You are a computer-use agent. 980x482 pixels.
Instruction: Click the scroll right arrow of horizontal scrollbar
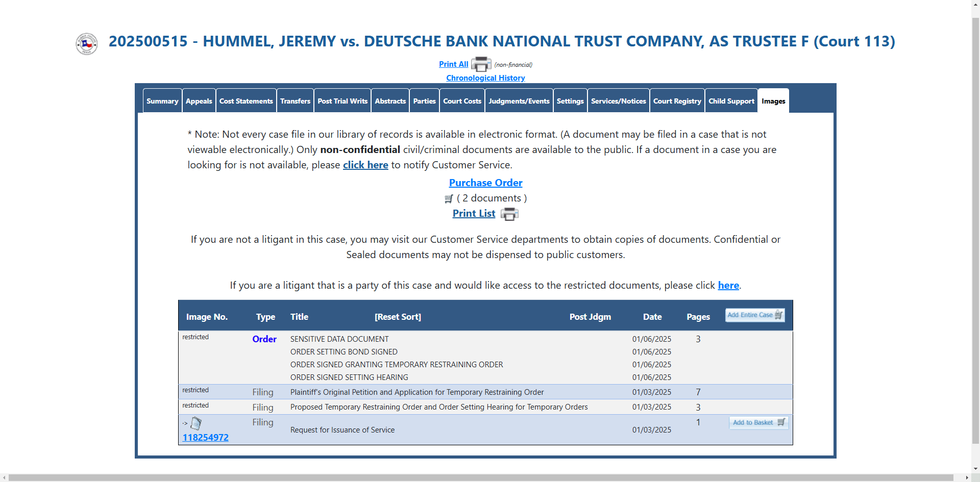click(x=967, y=478)
